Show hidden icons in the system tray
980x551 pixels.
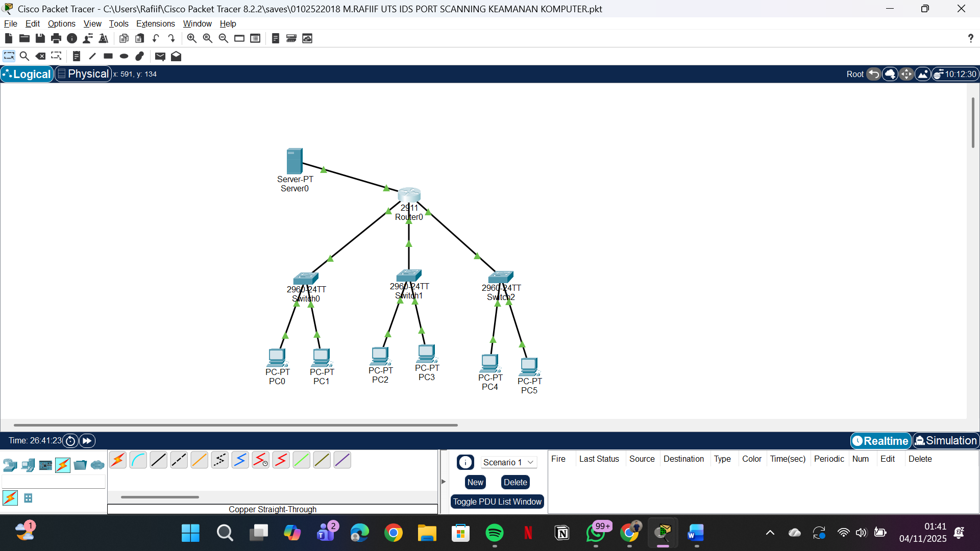click(770, 532)
